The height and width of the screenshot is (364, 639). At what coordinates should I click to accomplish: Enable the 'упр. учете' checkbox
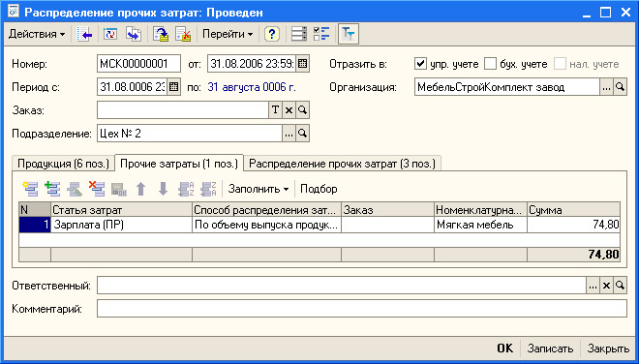click(x=420, y=64)
